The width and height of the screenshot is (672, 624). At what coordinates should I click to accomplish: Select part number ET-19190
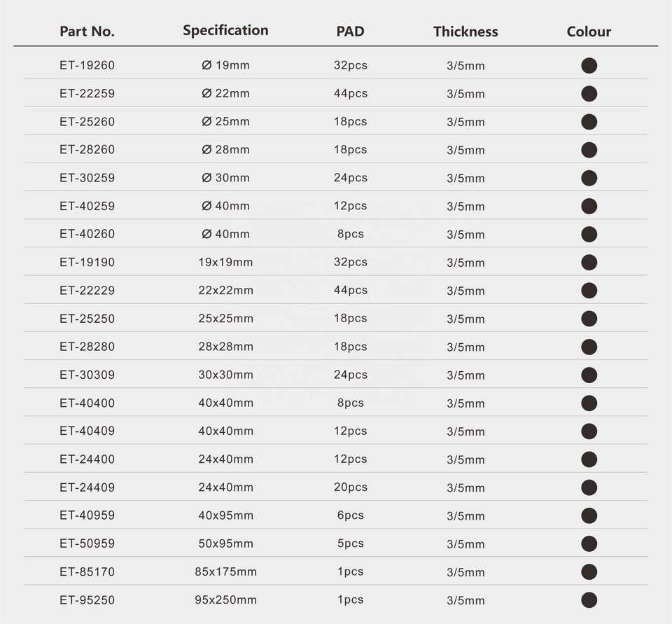(x=87, y=263)
